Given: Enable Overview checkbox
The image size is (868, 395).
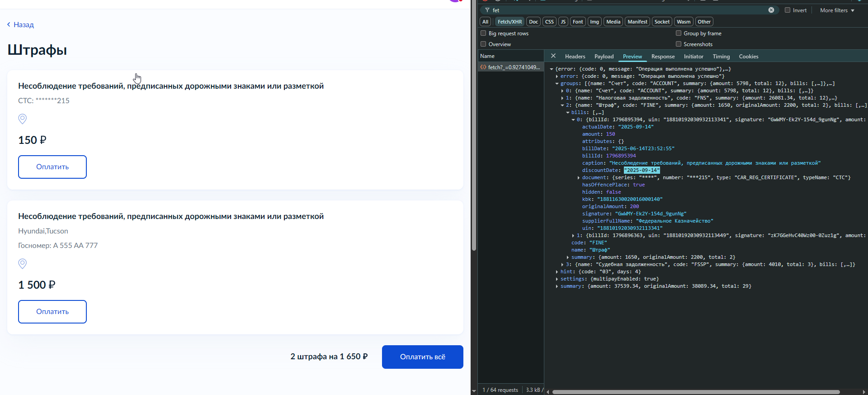Looking at the screenshot, I should point(483,44).
